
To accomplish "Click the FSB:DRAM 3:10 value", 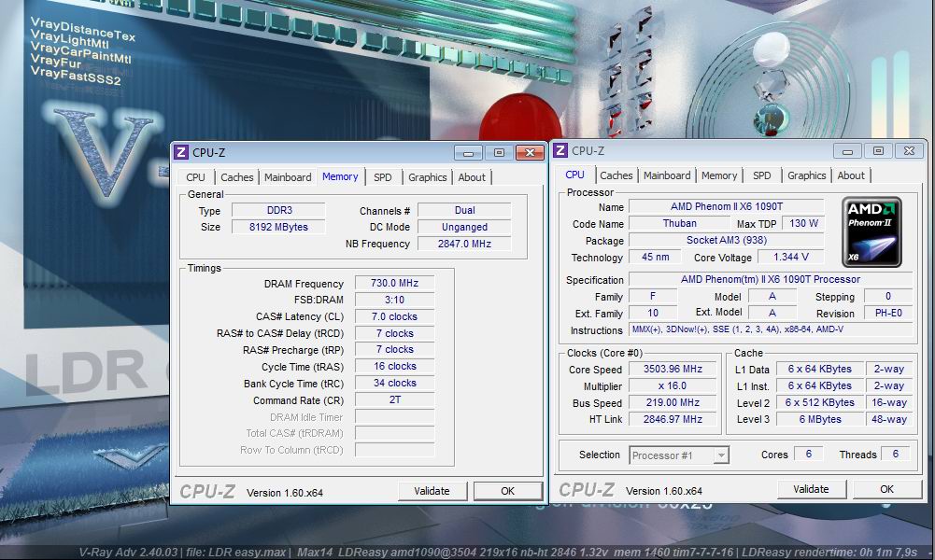I will coord(395,300).
